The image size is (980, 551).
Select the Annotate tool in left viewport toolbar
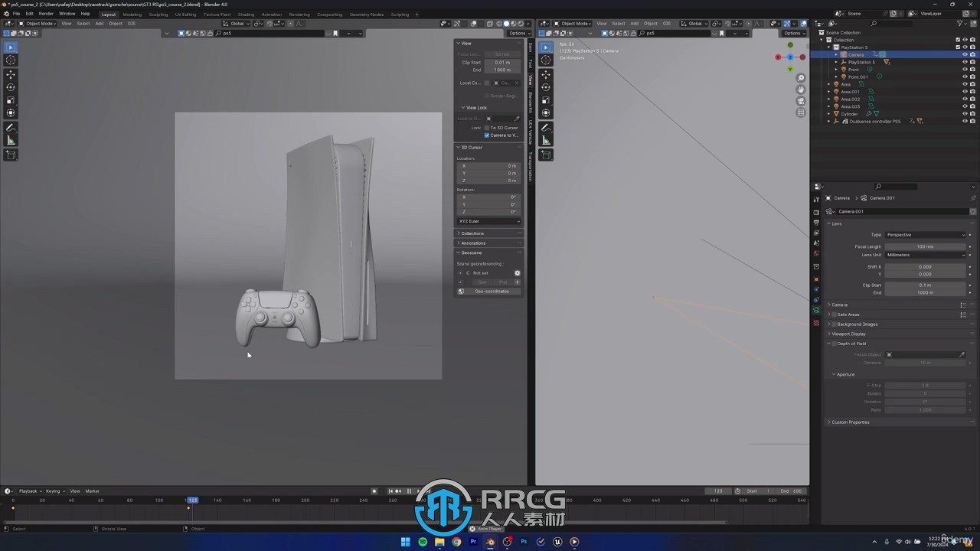click(11, 128)
